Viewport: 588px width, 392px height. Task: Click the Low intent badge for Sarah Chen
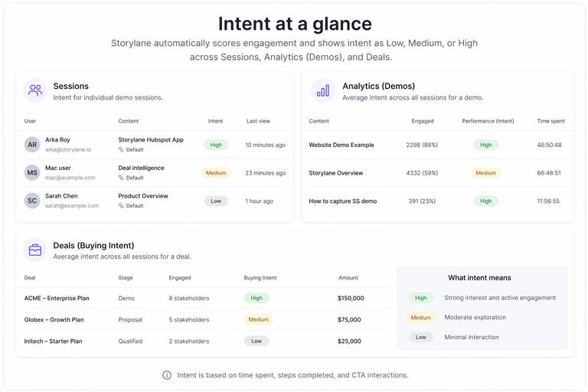click(216, 201)
